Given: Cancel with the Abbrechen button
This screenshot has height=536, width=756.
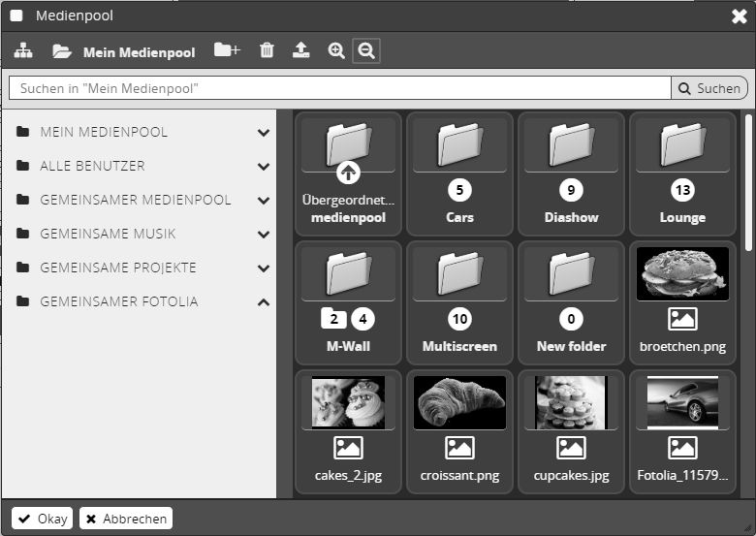Looking at the screenshot, I should click(125, 519).
